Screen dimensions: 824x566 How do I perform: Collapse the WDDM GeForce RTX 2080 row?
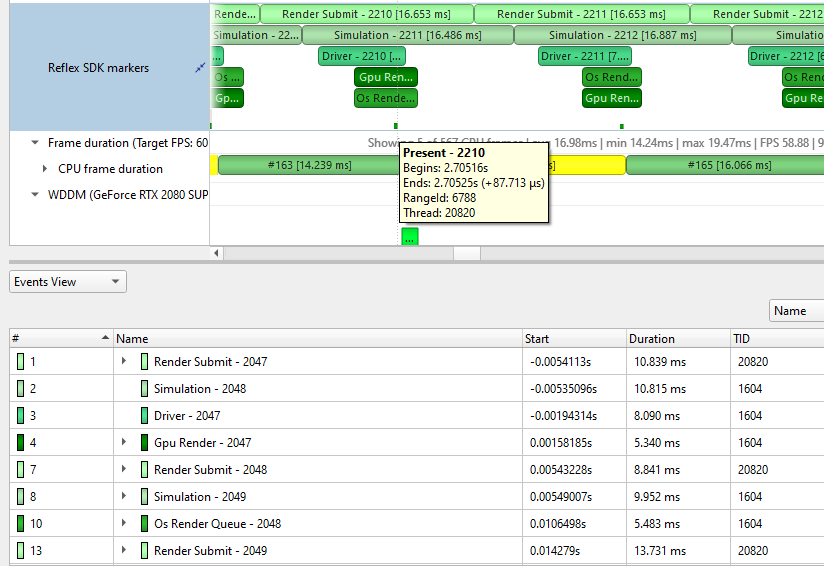(36, 195)
